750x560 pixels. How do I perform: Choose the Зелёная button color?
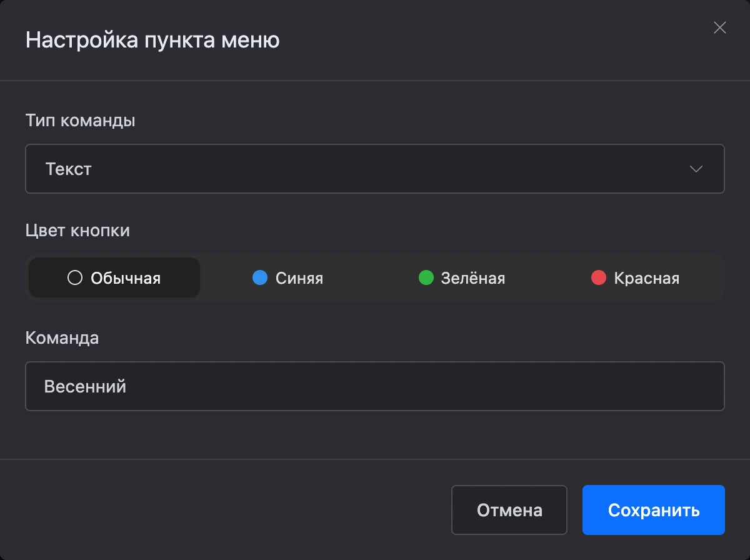point(462,277)
